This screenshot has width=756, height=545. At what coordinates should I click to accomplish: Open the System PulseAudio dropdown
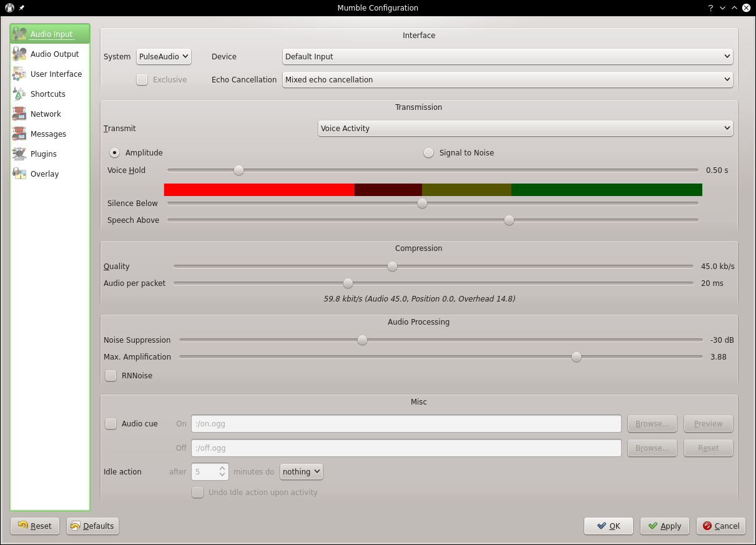click(164, 57)
